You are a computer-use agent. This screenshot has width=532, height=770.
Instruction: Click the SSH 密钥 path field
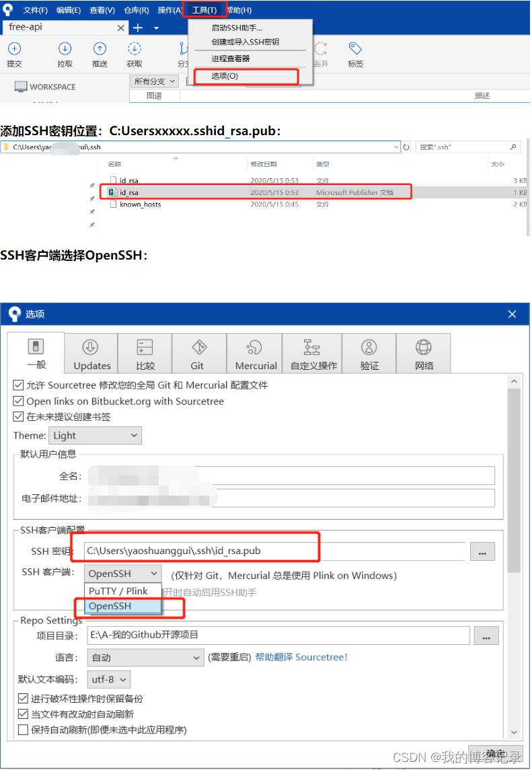click(275, 551)
